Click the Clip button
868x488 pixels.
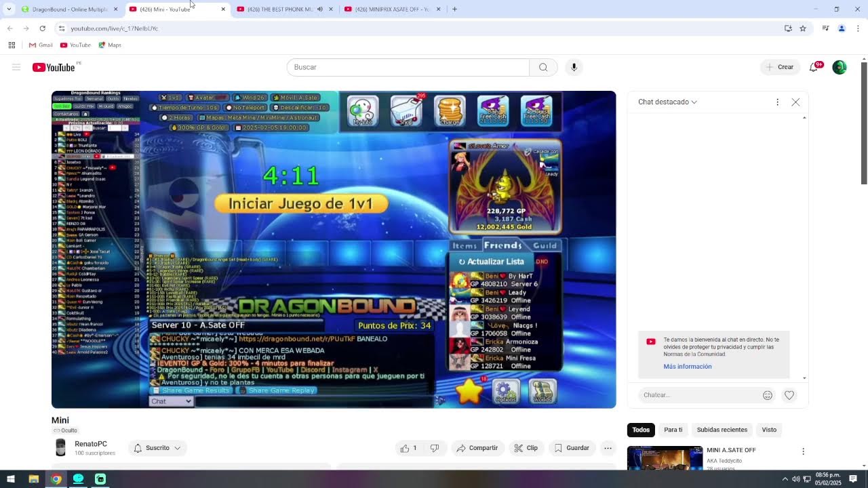tap(526, 448)
